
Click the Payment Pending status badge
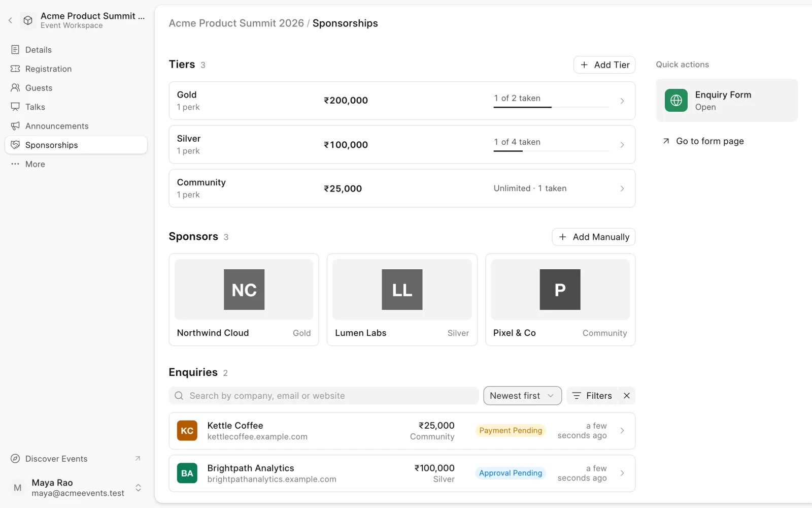point(511,431)
